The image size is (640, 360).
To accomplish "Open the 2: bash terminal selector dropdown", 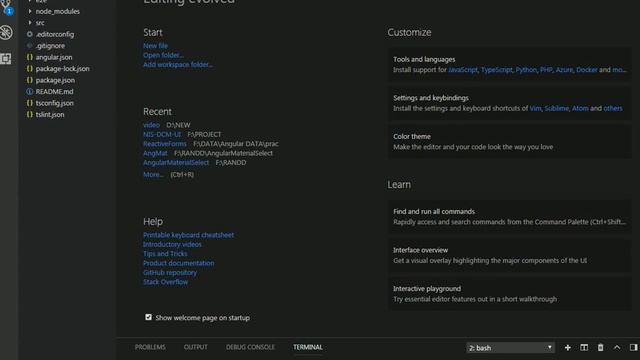I will 510,348.
